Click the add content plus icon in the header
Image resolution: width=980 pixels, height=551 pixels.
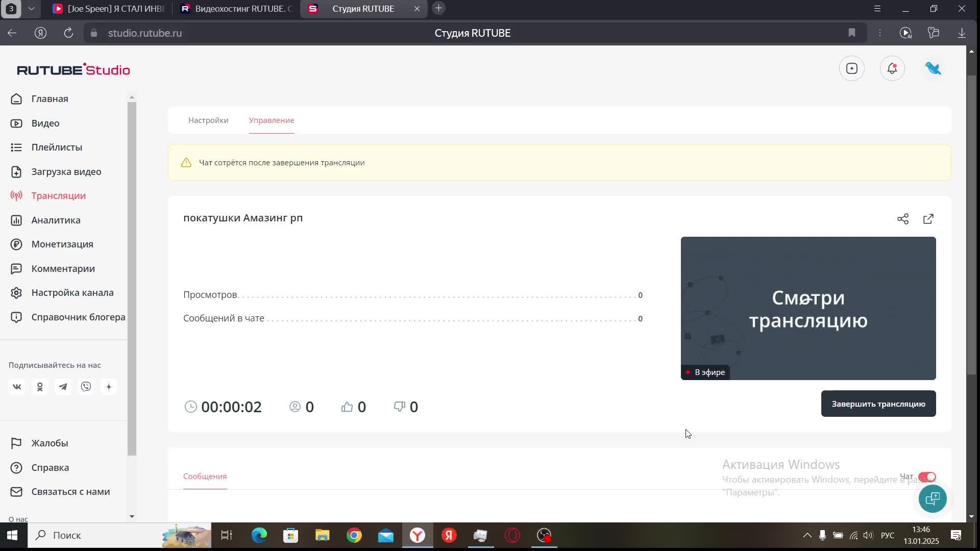851,68
